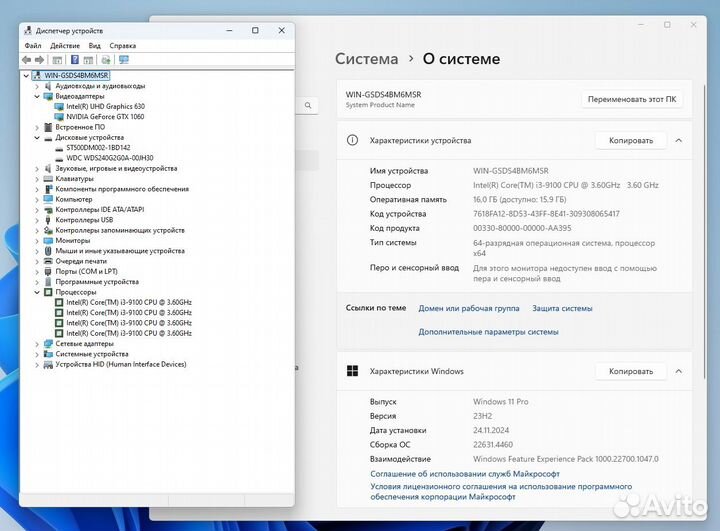The height and width of the screenshot is (531, 720).
Task: Select WDC WDS240G2G0A-00JH30 disk drive
Action: point(110,158)
